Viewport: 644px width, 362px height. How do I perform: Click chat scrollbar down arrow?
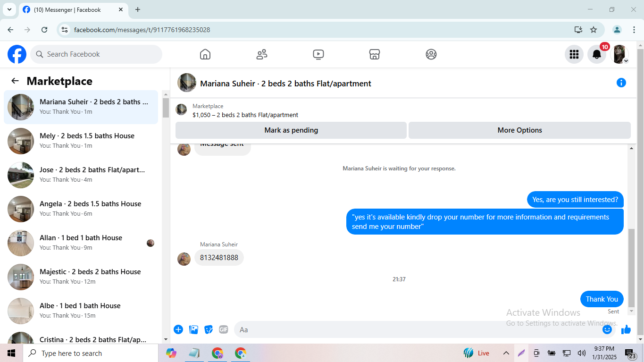(x=632, y=311)
